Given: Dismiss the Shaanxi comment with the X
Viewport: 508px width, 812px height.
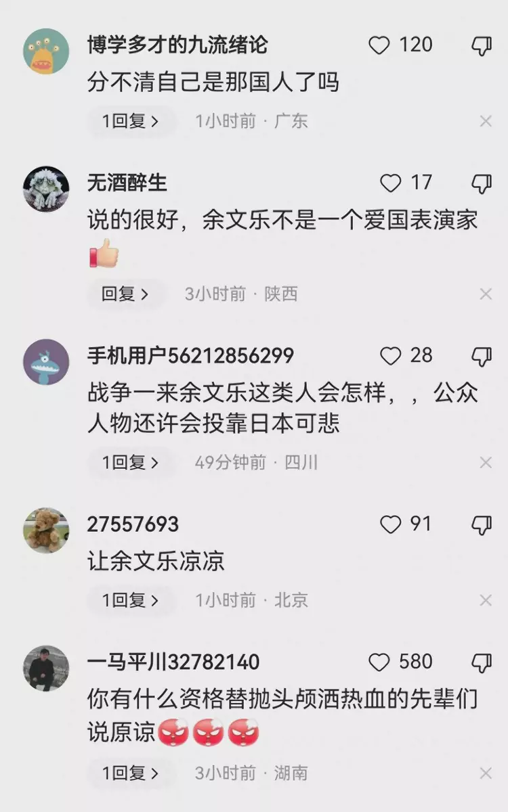Looking at the screenshot, I should [x=486, y=294].
